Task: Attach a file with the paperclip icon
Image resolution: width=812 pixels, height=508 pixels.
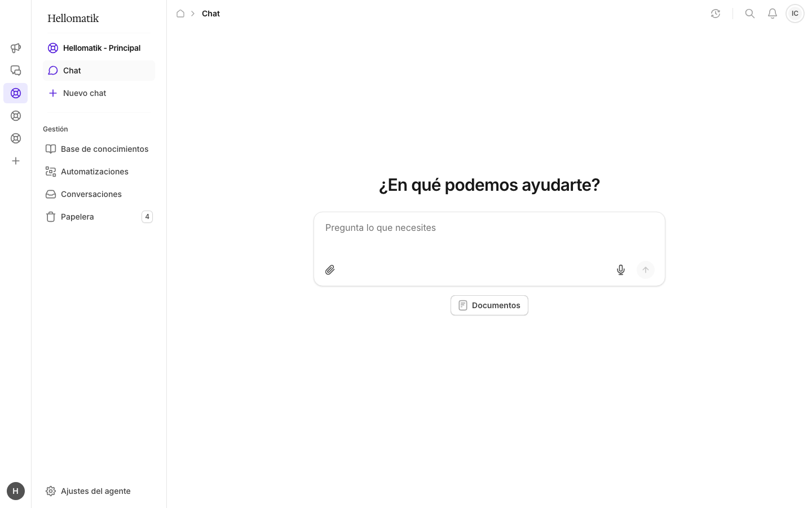Action: coord(330,270)
